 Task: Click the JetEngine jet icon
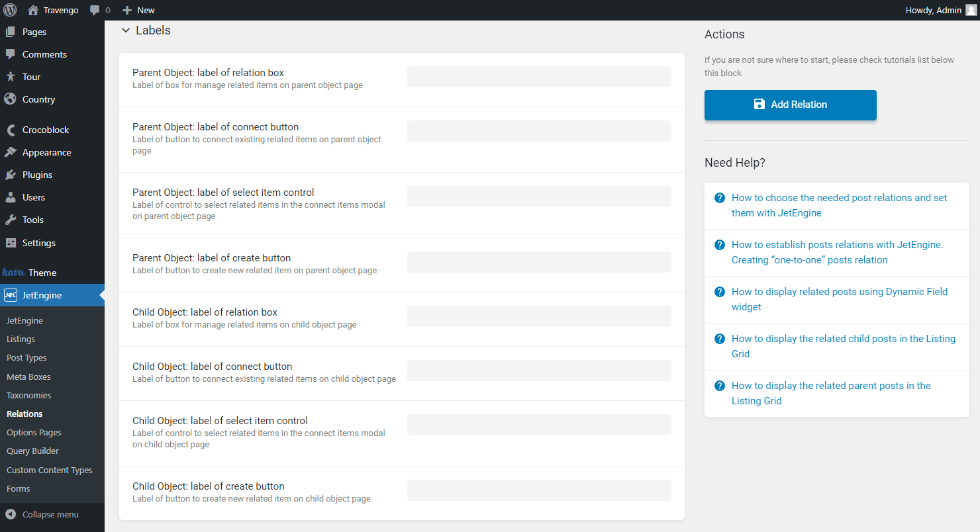pyautogui.click(x=10, y=295)
